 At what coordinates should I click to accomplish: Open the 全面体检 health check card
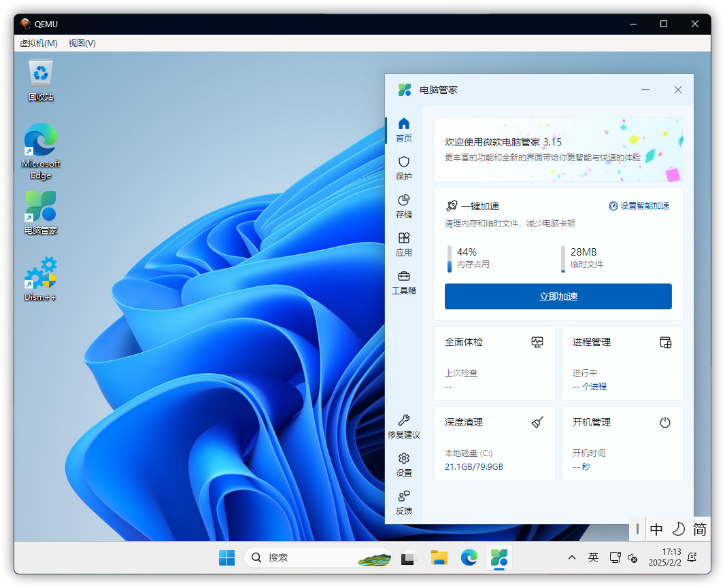(494, 364)
